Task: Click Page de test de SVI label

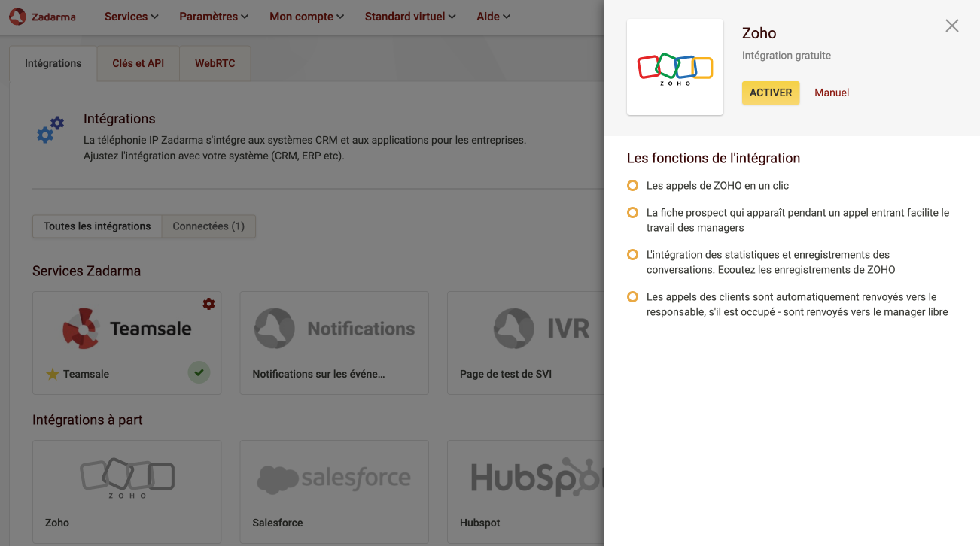Action: (506, 374)
